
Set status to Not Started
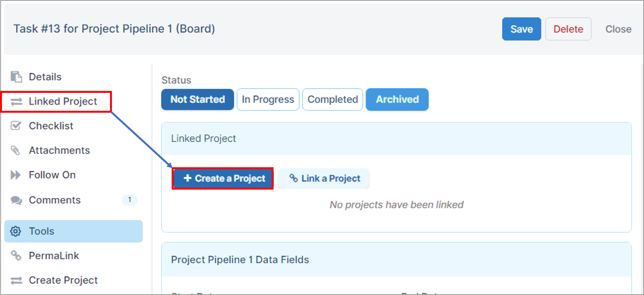pos(197,99)
